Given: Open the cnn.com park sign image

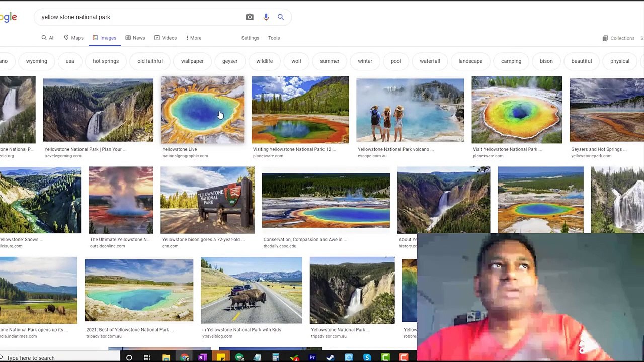Looking at the screenshot, I should coord(207,200).
